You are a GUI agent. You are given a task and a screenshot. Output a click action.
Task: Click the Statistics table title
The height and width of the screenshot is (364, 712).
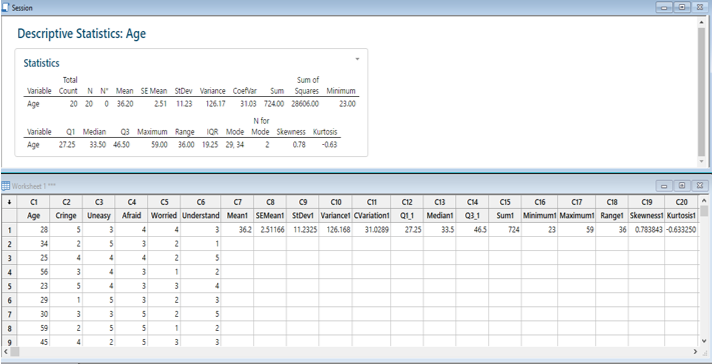click(x=41, y=63)
